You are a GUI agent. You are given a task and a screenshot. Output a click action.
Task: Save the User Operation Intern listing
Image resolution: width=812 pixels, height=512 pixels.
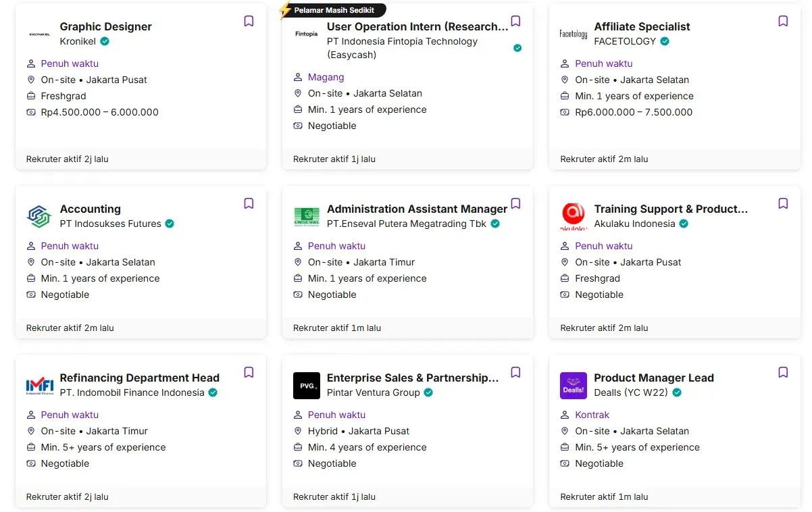515,22
